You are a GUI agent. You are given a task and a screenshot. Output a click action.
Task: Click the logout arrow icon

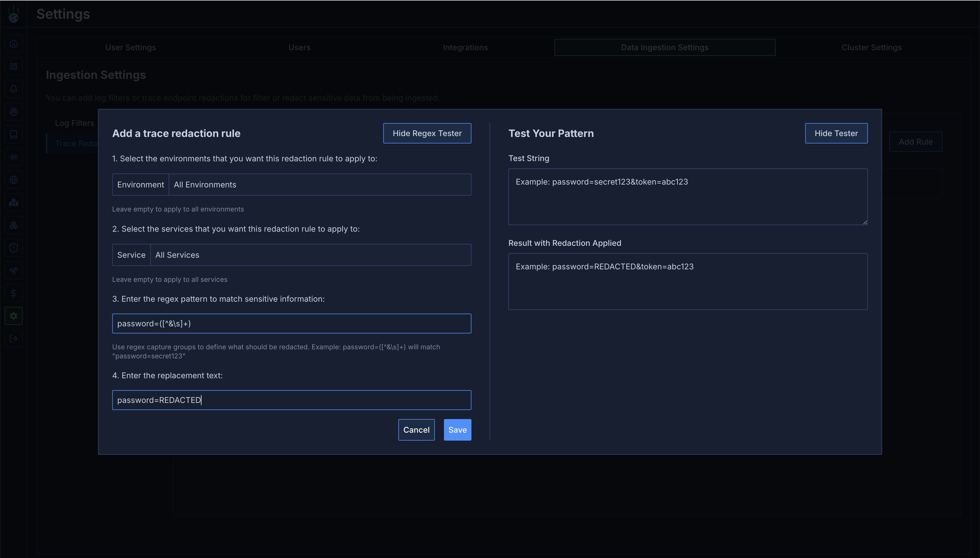tap(13, 339)
